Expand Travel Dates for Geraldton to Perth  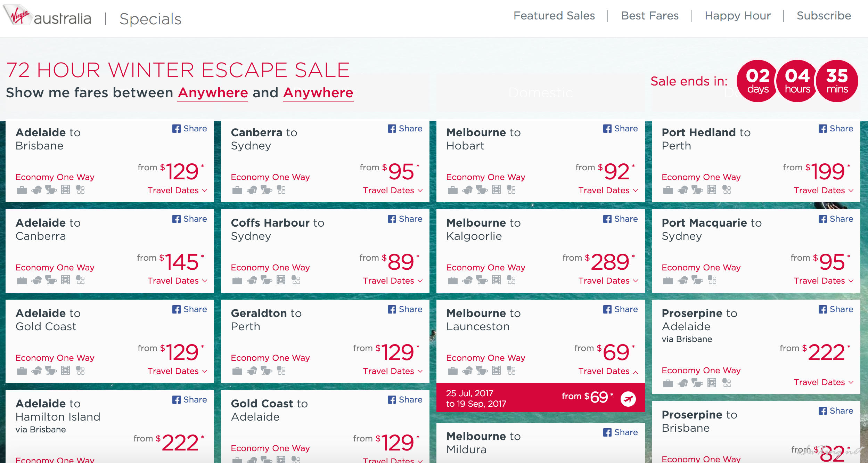(393, 371)
